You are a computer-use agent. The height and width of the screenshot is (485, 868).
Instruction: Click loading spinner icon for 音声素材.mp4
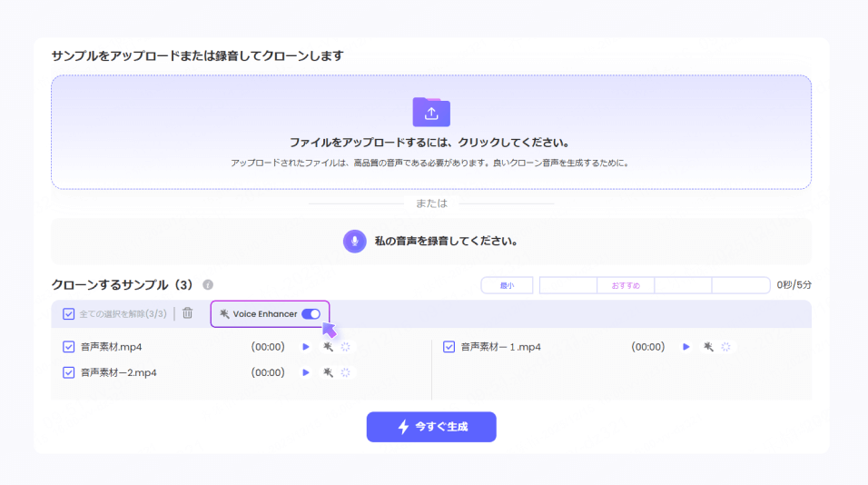click(345, 347)
